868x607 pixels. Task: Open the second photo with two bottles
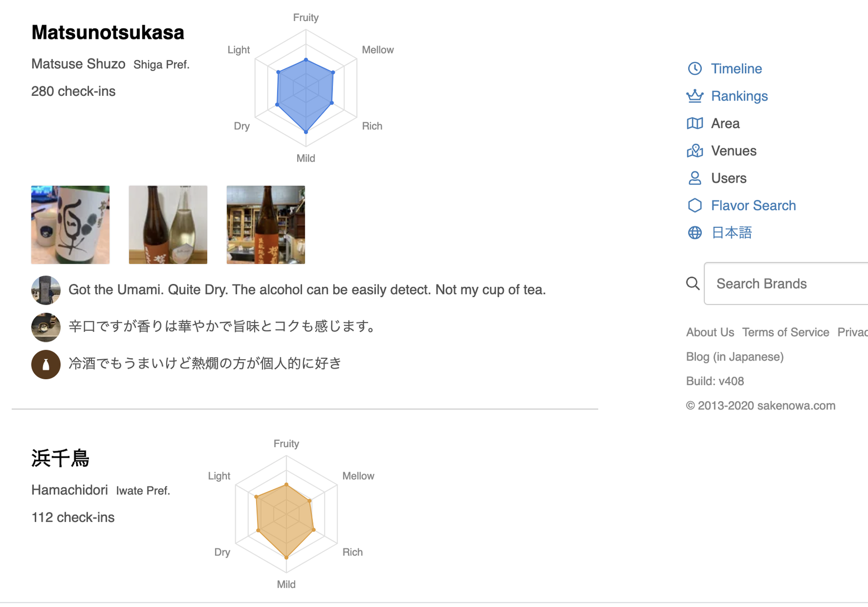[168, 225]
